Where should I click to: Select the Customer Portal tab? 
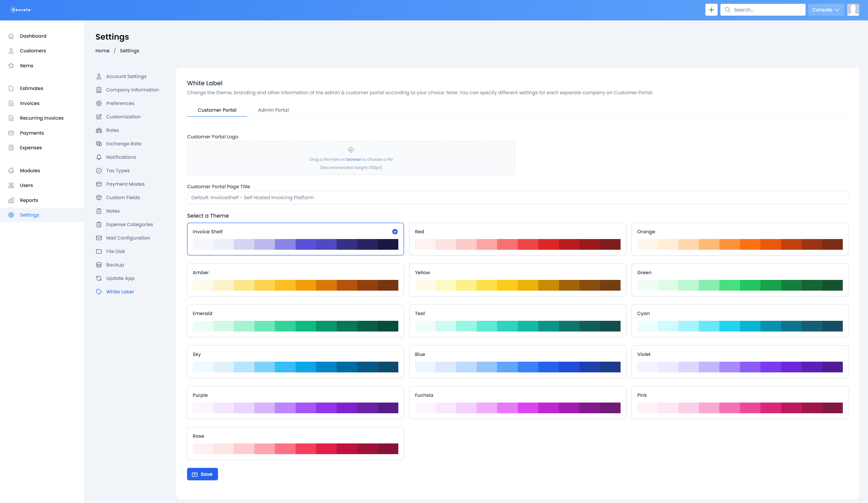(x=217, y=110)
